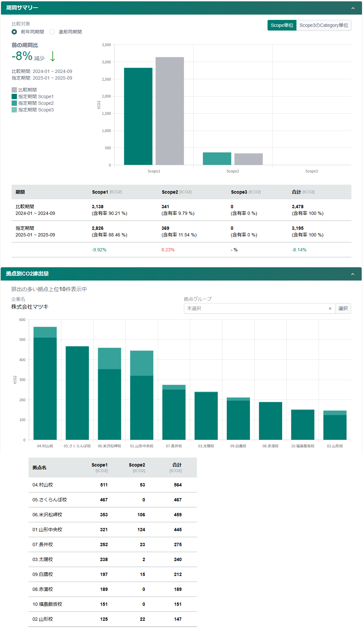364x635 pixels.
Task: Toggle the 指定期間 Scope1 legend item
Action: [x=32, y=96]
